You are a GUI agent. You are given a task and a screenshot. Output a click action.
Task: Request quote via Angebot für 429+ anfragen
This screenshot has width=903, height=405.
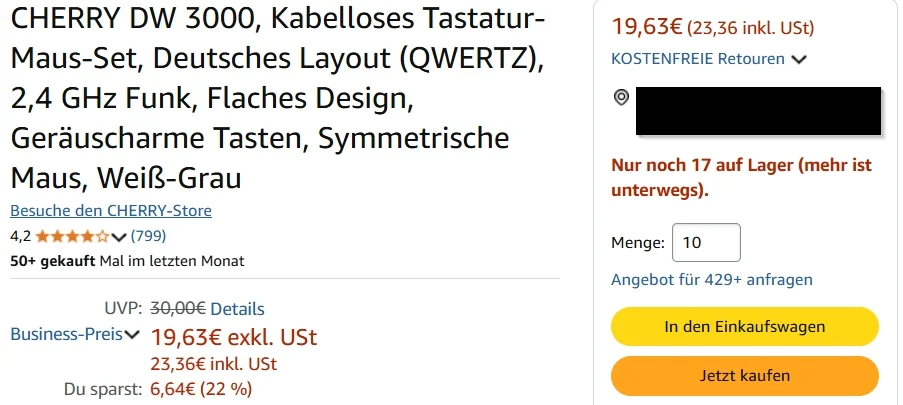pos(712,280)
